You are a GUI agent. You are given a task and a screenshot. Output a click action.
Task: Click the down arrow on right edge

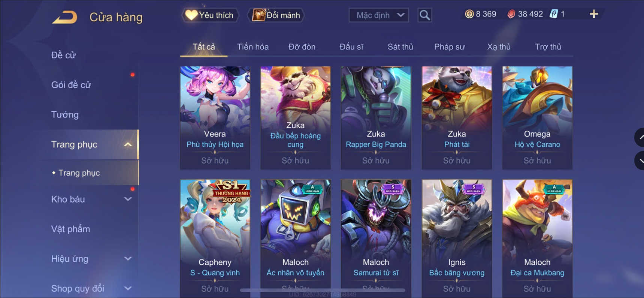pos(640,161)
